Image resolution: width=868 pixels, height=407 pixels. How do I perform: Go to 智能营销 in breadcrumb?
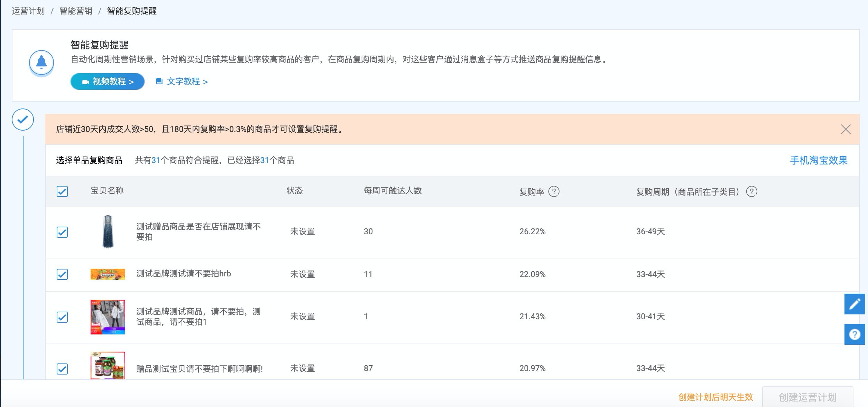coord(76,11)
